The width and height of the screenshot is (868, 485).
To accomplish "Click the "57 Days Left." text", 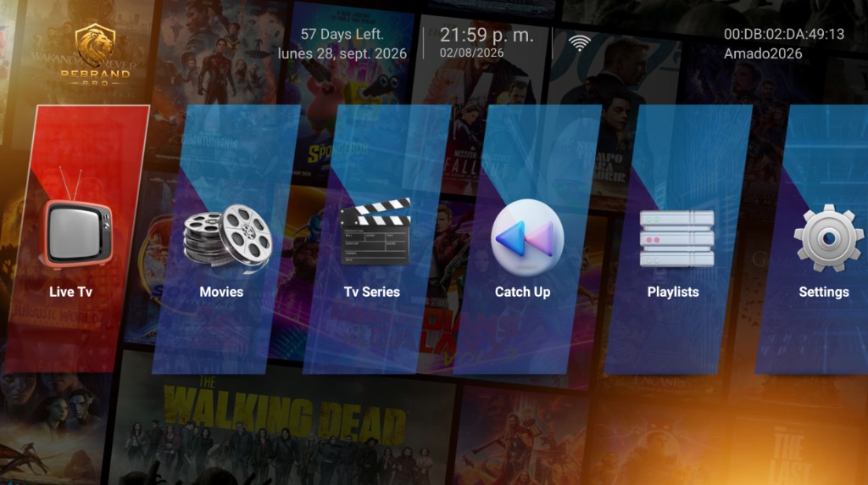I will click(x=342, y=34).
